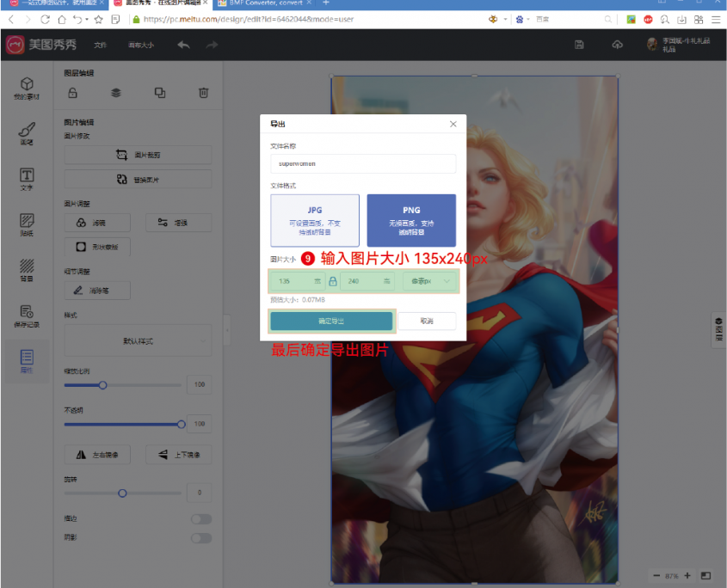Click browser back arrow
Screen dimensions: 727x588
click(11, 20)
